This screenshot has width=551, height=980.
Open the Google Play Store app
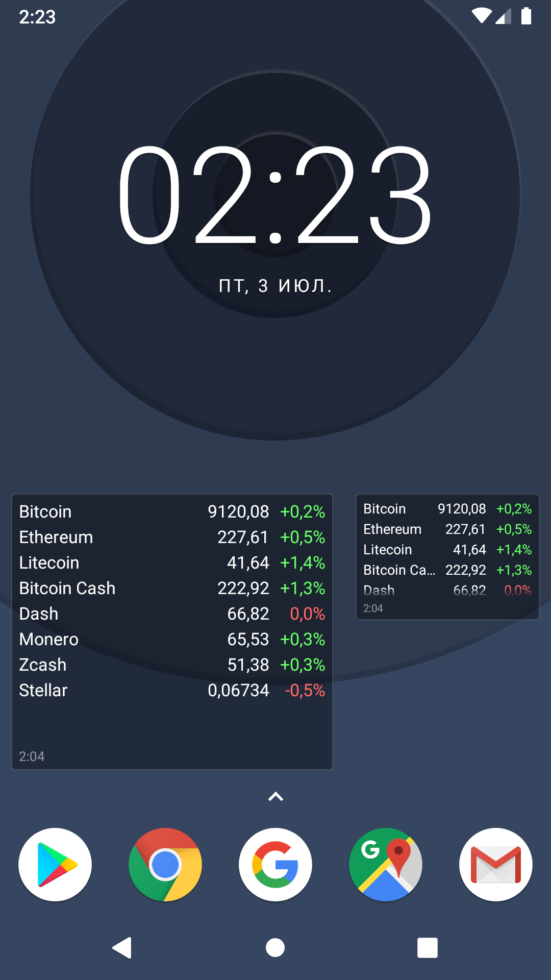click(55, 865)
